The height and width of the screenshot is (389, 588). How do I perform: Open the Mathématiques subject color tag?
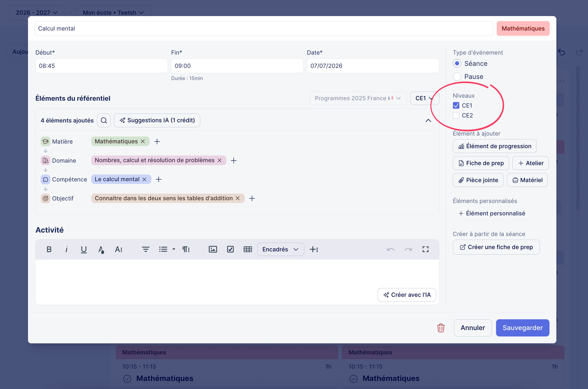click(x=523, y=28)
